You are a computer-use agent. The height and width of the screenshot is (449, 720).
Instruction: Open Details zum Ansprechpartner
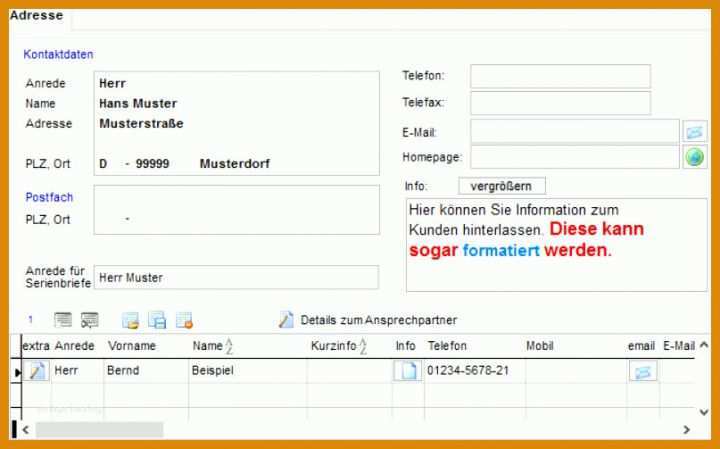click(378, 320)
